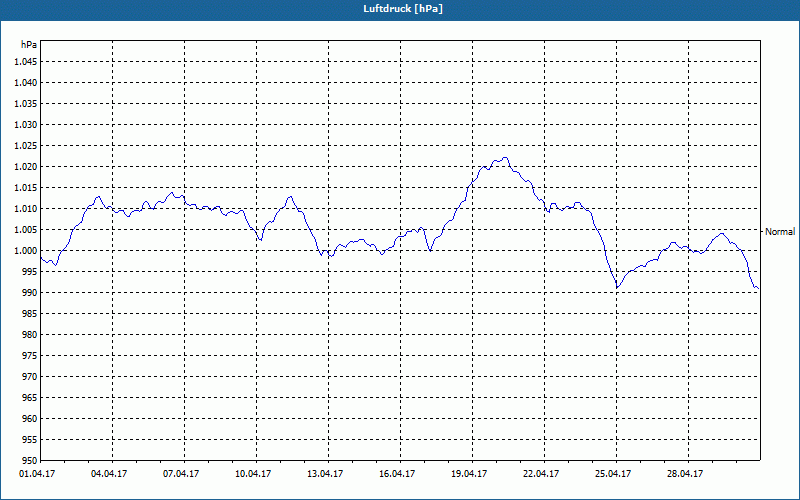Viewport: 800px width, 500px height.
Task: Click the 985 y-axis label
Action: pyautogui.click(x=31, y=314)
